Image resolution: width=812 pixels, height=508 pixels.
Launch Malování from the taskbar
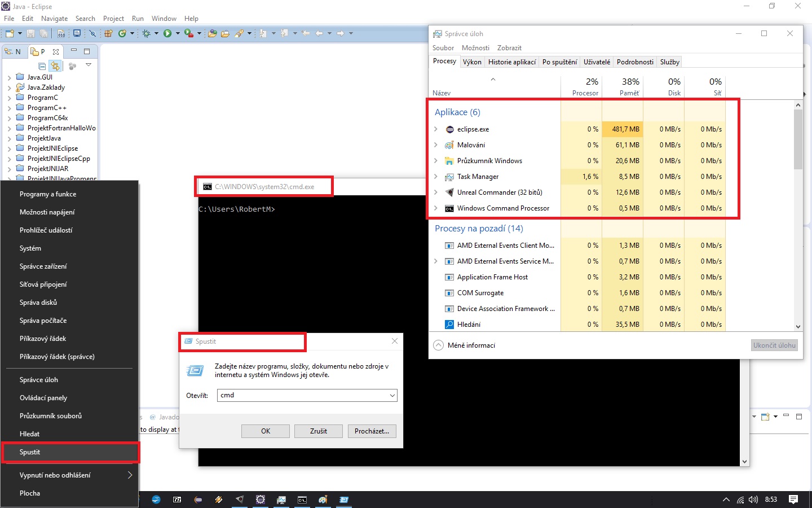(x=323, y=500)
